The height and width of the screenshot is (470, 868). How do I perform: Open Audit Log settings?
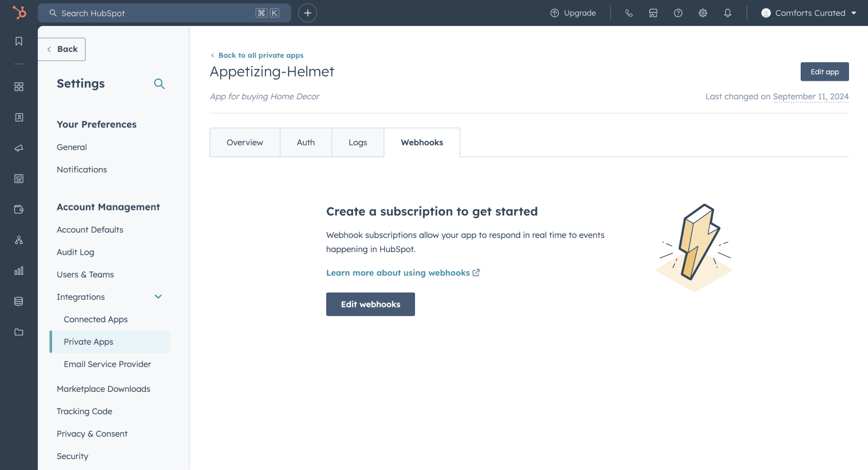click(75, 252)
